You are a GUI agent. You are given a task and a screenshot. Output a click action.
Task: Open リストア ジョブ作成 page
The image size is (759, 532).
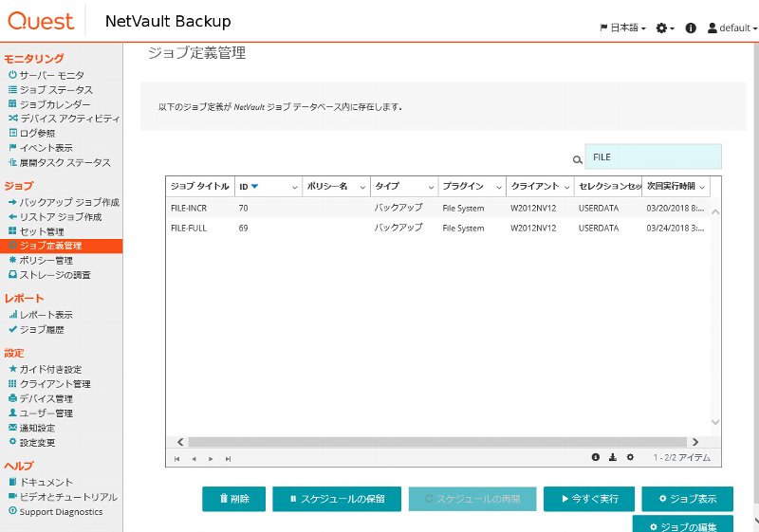(x=55, y=216)
